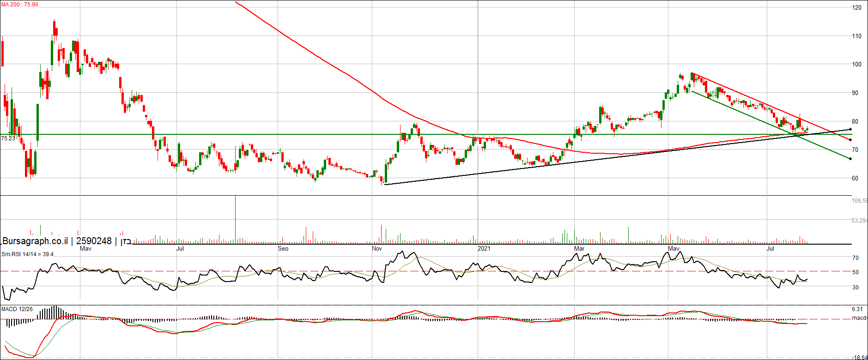Select the Sep marker on the time axis

(283, 249)
